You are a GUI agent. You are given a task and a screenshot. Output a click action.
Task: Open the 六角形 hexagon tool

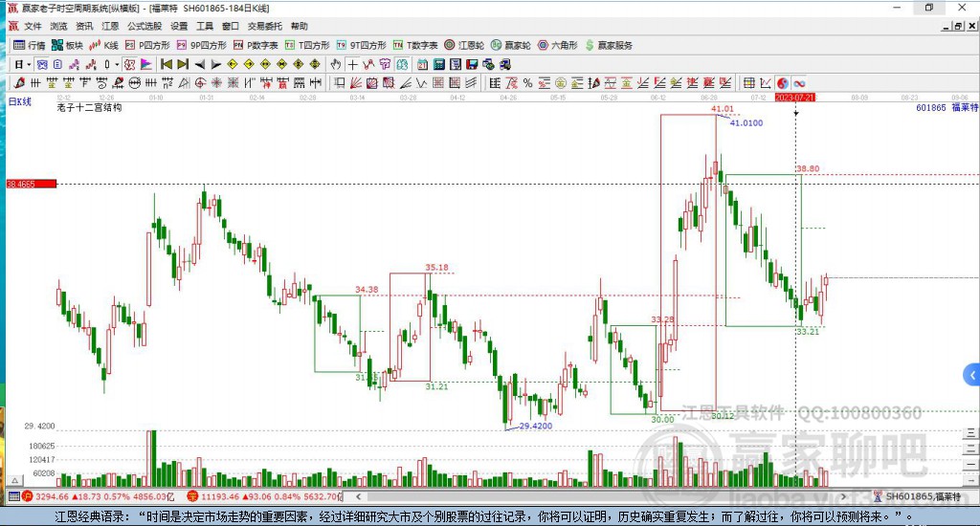coord(558,45)
